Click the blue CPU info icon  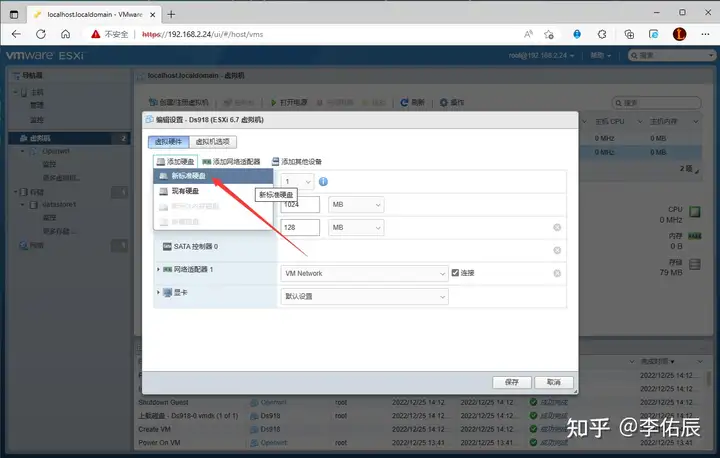(x=323, y=181)
